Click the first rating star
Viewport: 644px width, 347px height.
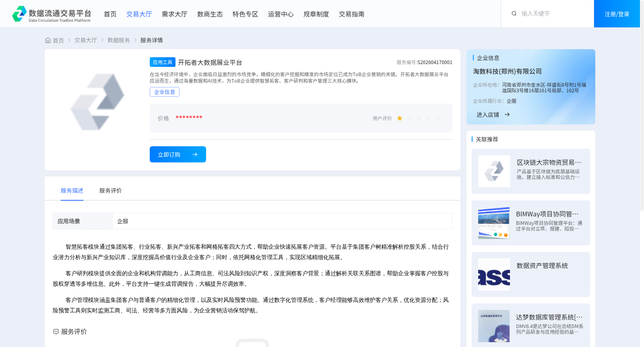[400, 118]
